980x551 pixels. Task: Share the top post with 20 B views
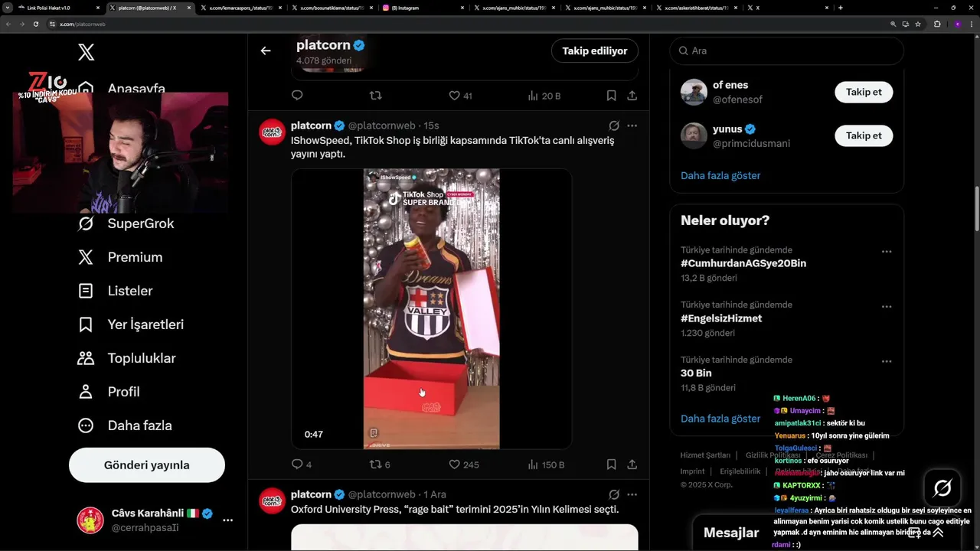click(x=632, y=96)
